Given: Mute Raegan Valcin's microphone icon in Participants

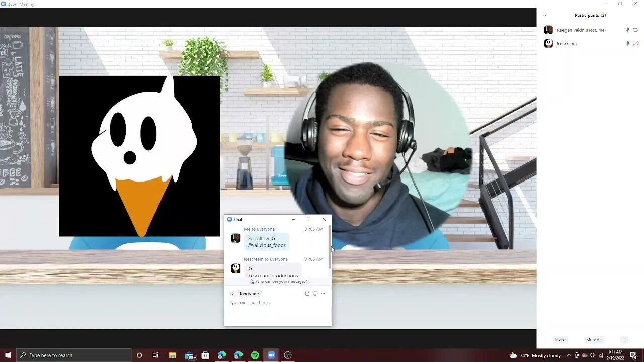Looking at the screenshot, I should (x=627, y=30).
